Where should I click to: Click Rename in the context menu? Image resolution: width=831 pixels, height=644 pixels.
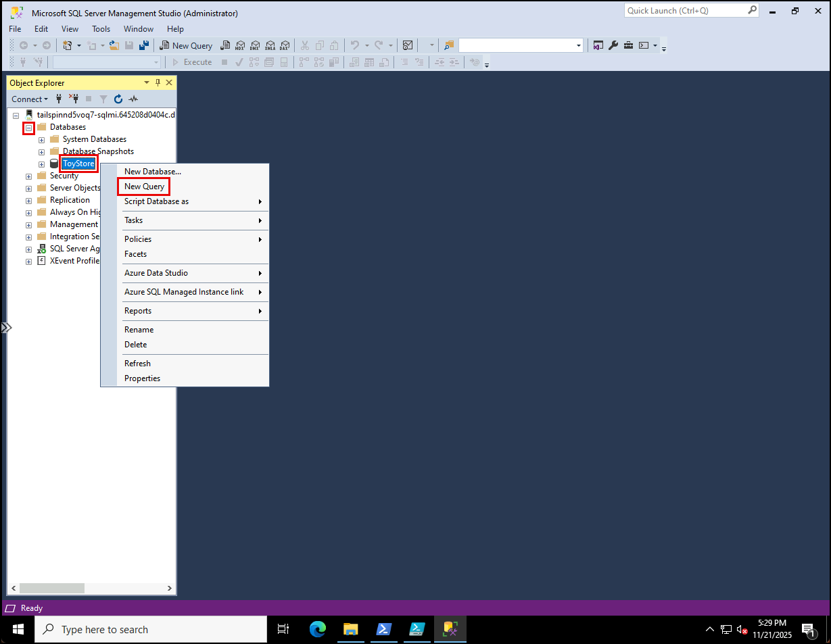click(139, 329)
